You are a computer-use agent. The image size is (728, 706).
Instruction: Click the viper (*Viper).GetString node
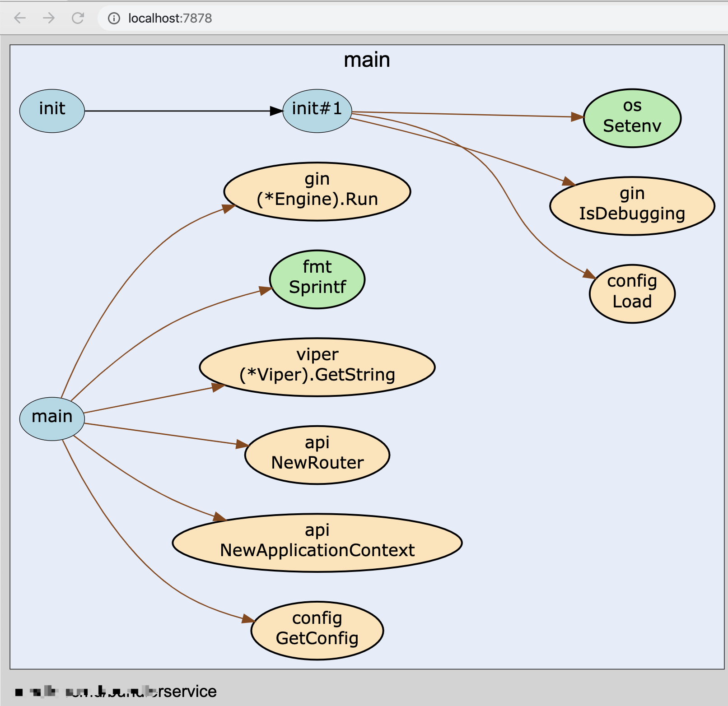317,367
